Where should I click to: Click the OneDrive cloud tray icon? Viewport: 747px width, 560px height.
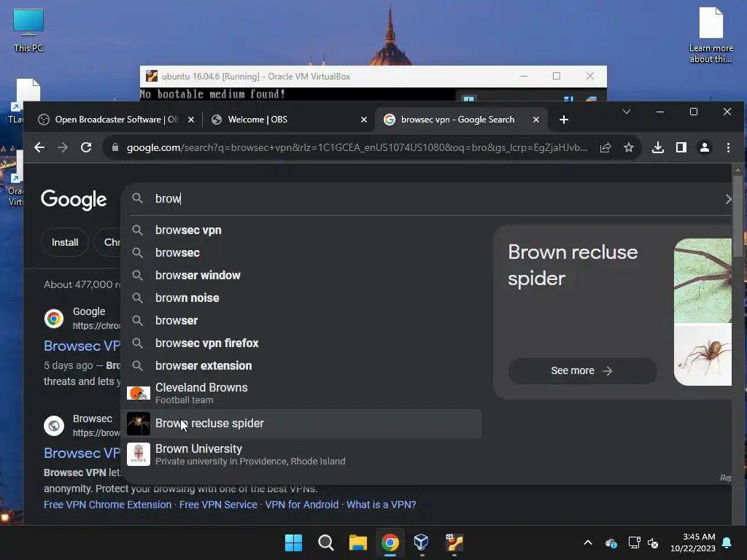coord(611,542)
